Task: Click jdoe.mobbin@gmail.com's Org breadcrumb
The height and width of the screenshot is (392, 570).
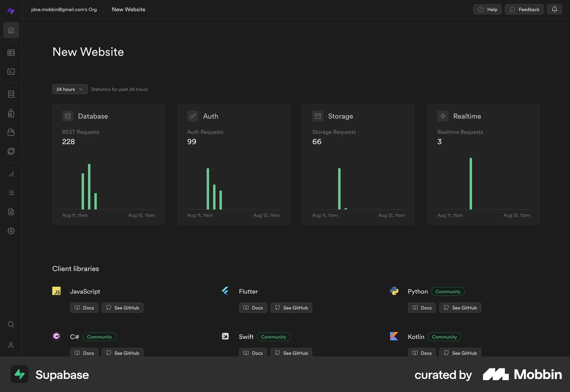Action: point(64,10)
